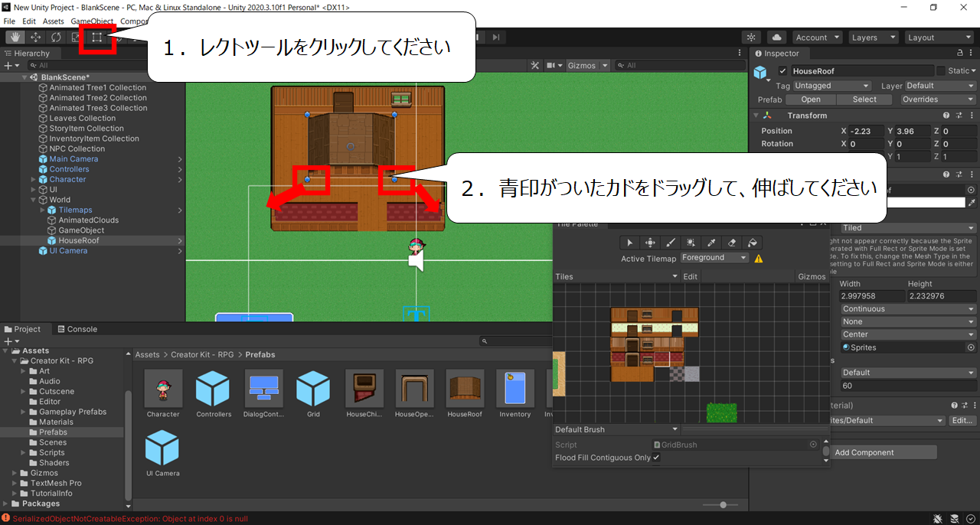This screenshot has width=980, height=525.
Task: Click the Tile Palette Gizmos button
Action: 812,276
